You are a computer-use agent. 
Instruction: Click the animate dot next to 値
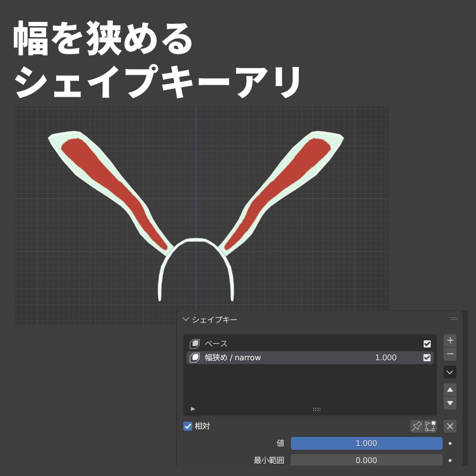450,443
